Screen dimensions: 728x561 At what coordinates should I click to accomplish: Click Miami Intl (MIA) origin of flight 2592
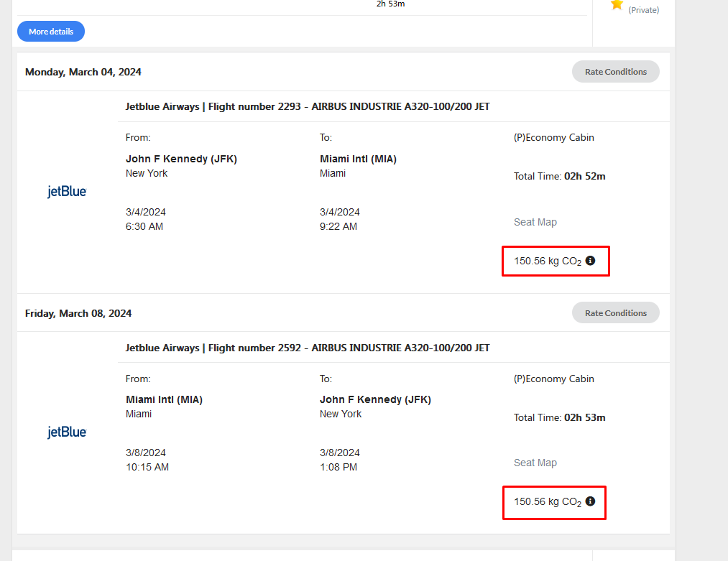(164, 399)
